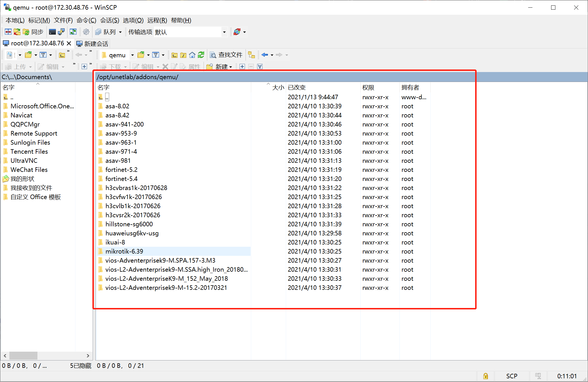
Task: Expand the remote filter dropdown arrow
Action: point(163,55)
